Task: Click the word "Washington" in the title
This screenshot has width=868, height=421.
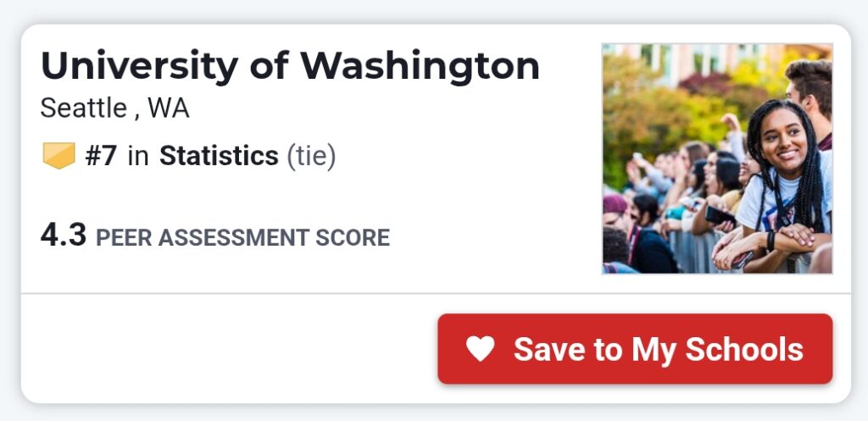Action: [420, 66]
